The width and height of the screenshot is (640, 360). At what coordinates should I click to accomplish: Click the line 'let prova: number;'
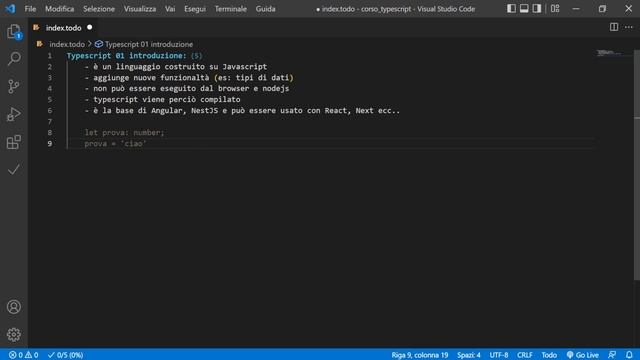click(x=124, y=132)
